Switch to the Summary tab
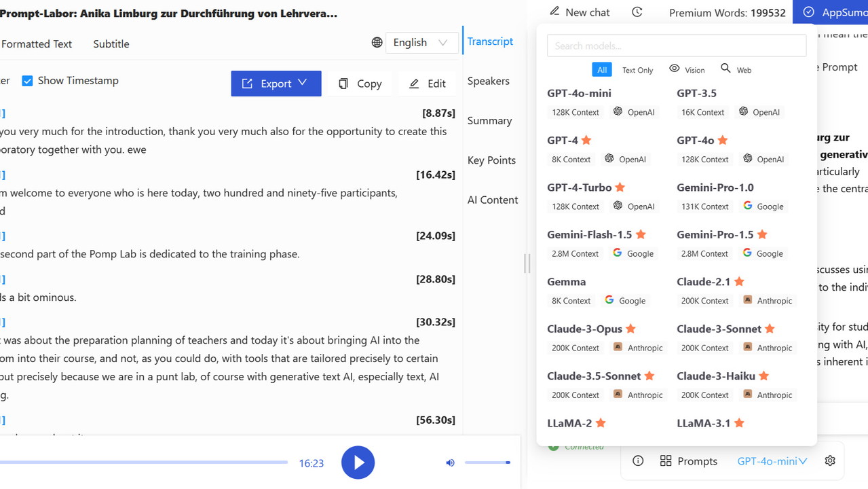868x489 pixels. (x=489, y=120)
